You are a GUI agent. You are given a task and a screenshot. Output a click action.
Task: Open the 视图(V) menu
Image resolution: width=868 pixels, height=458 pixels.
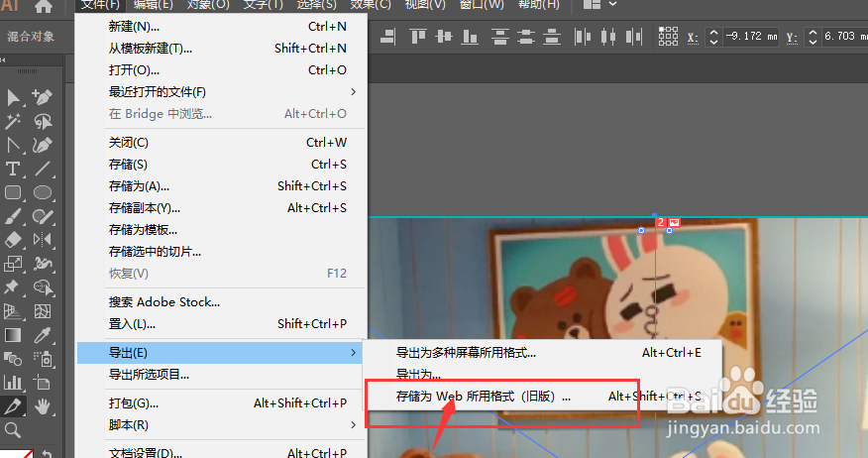coord(425,5)
